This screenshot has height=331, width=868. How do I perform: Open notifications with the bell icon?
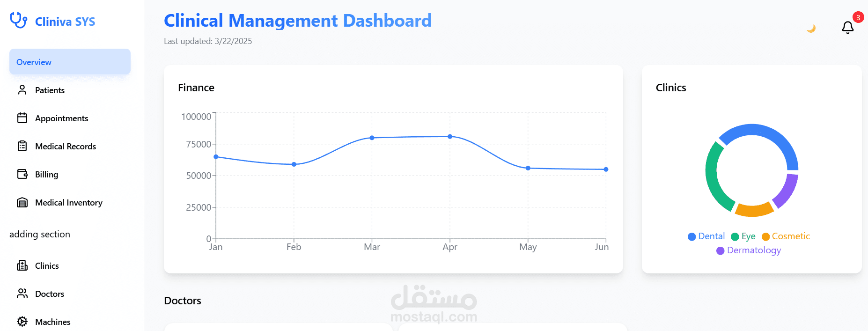click(x=847, y=28)
